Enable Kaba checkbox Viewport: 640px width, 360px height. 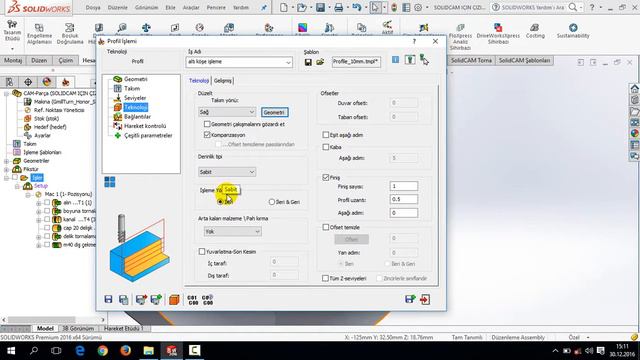(x=326, y=147)
